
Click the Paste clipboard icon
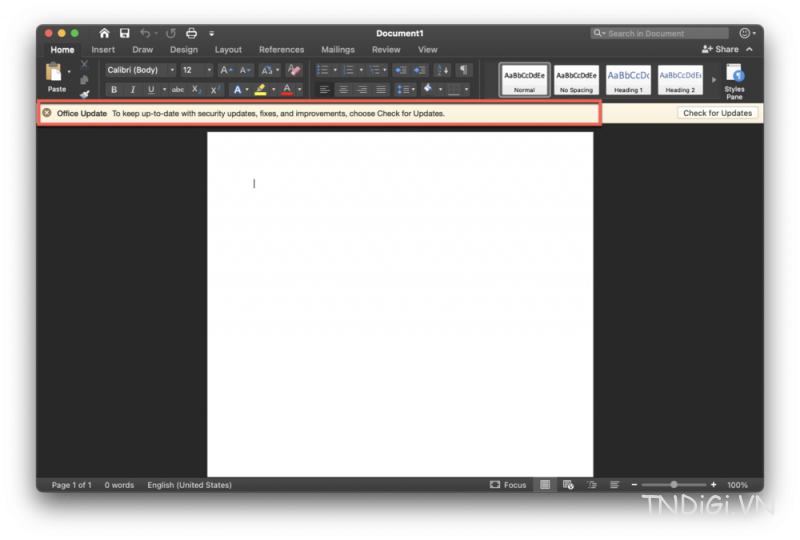pyautogui.click(x=54, y=72)
